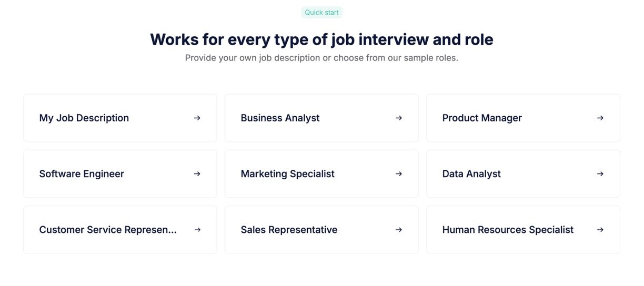This screenshot has width=644, height=286.
Task: Hit the arrow icon next to Marketing Specialist
Action: tap(398, 174)
